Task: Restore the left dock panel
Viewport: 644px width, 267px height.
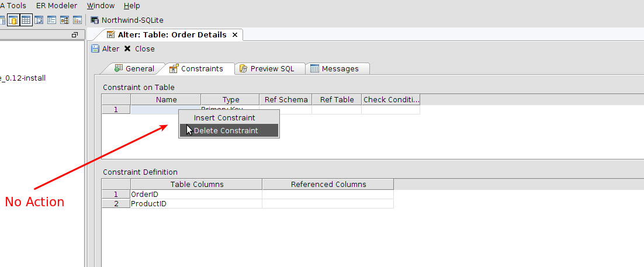Action: [x=75, y=35]
